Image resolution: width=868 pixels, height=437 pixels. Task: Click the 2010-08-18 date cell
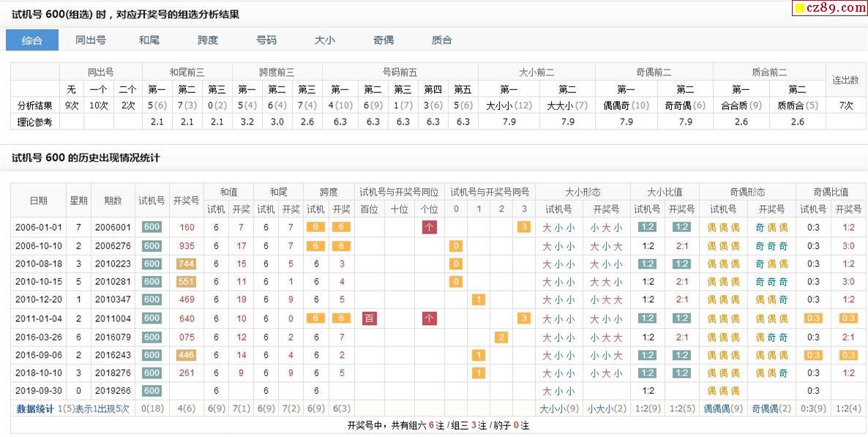(39, 264)
